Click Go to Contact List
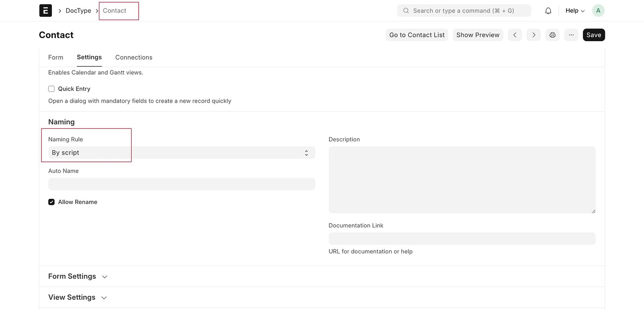 click(x=417, y=34)
